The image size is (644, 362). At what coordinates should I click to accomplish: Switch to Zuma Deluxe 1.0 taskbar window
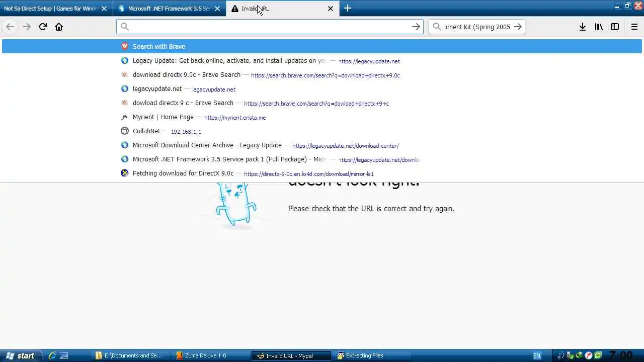click(211, 355)
